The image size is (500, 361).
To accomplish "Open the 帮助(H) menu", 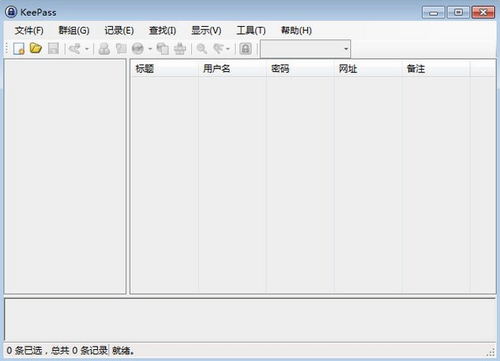I will tap(296, 31).
